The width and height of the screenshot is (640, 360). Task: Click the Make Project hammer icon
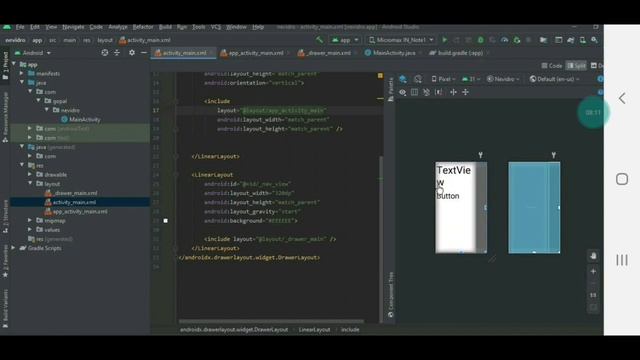[320, 40]
